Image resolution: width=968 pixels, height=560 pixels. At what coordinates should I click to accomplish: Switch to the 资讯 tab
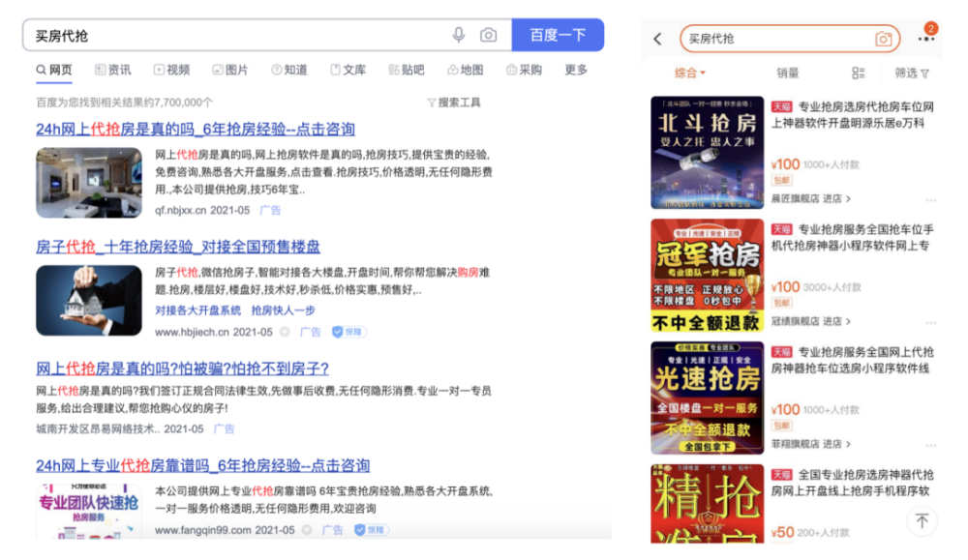(113, 70)
